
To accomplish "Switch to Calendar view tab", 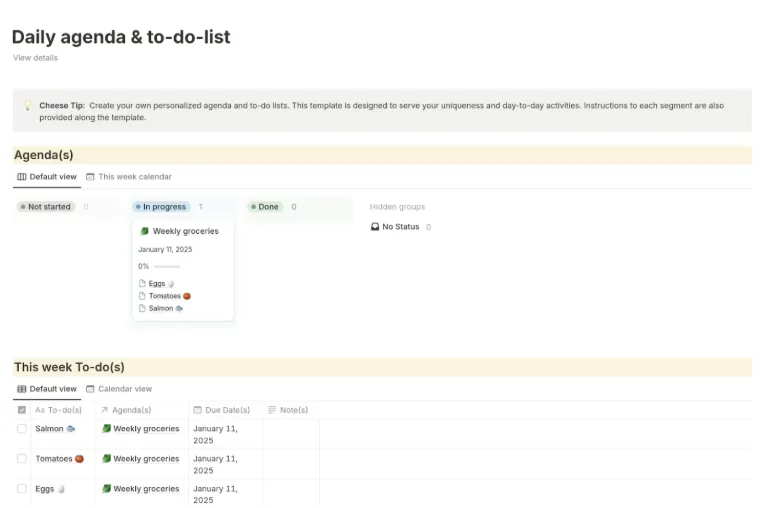I will click(x=119, y=389).
